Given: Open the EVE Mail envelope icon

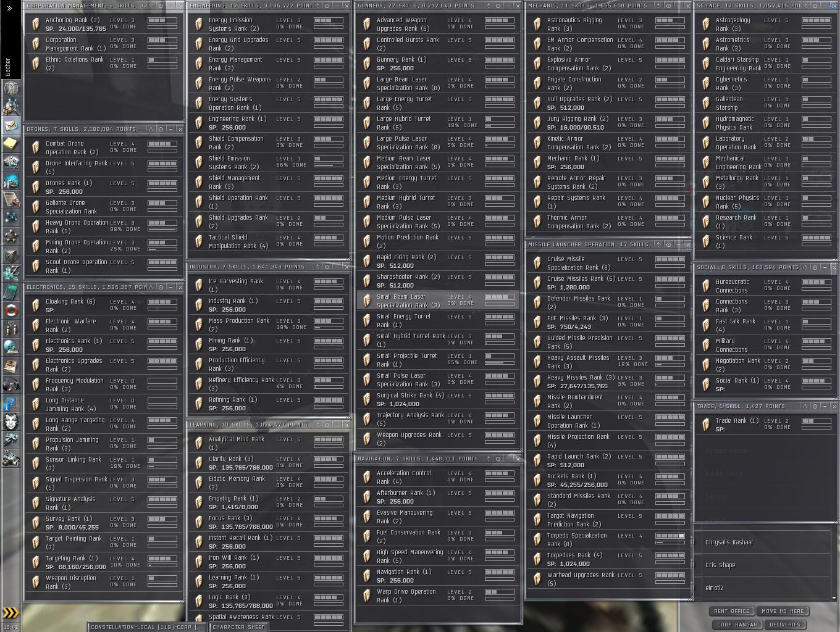Looking at the screenshot, I should (10, 125).
